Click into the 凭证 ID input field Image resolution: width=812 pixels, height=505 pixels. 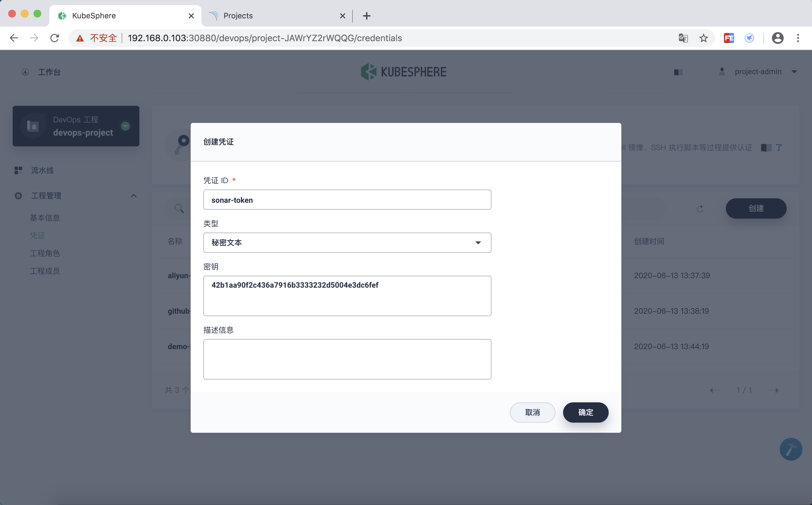click(347, 200)
